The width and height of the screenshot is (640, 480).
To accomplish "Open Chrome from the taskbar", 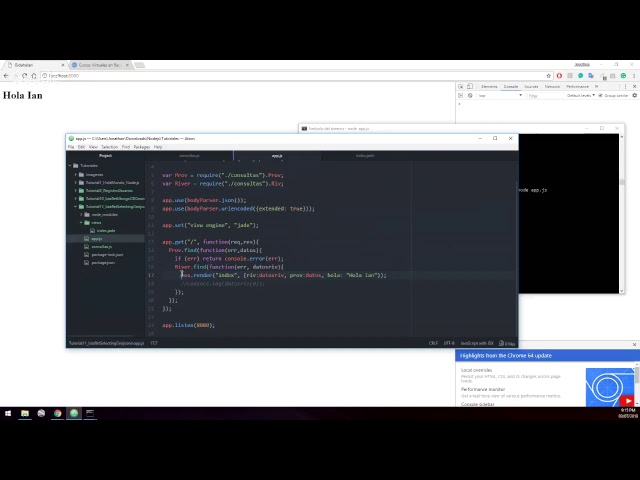I will point(58,413).
